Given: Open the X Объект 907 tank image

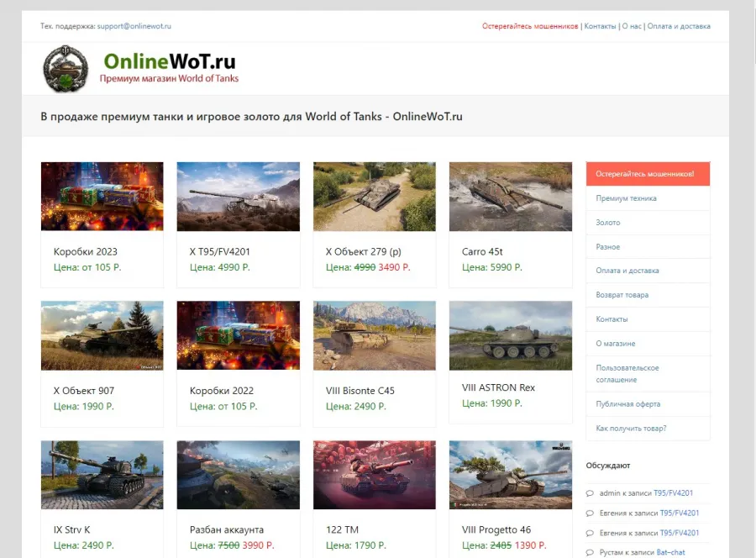Looking at the screenshot, I should click(x=102, y=335).
